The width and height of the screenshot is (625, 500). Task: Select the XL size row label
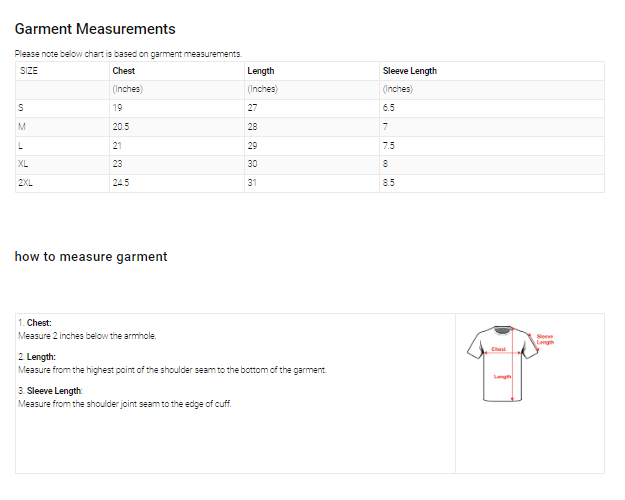(24, 164)
